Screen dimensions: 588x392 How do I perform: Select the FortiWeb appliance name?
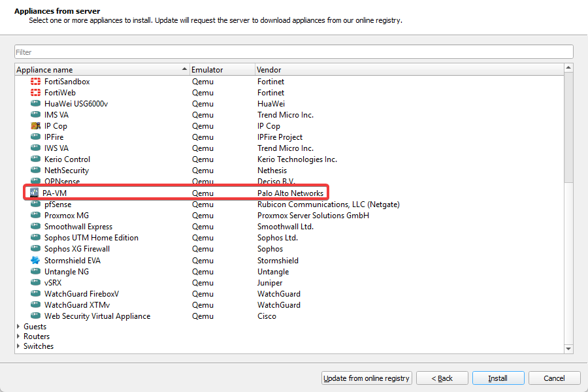[60, 93]
